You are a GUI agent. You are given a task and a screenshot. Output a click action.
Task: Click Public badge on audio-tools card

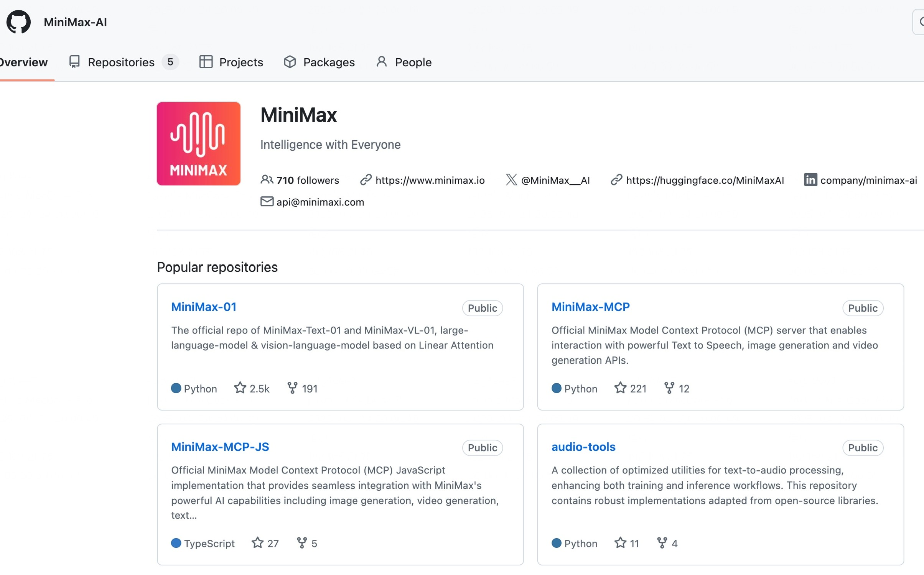click(x=863, y=448)
